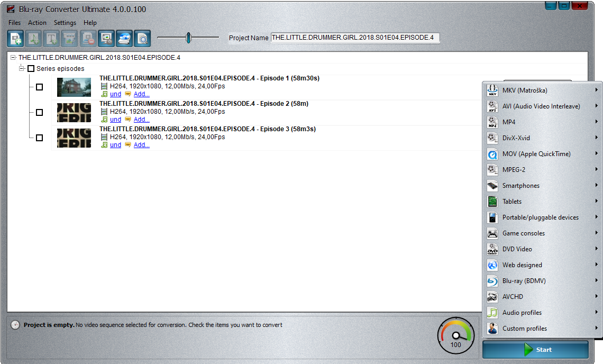The width and height of the screenshot is (603, 364).
Task: Click the Add audio track toolbar icon
Action: (x=33, y=39)
